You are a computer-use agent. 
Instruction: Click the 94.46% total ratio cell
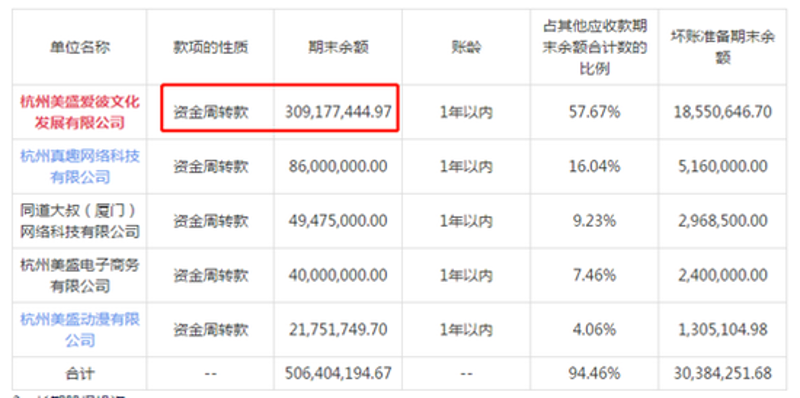(x=594, y=373)
